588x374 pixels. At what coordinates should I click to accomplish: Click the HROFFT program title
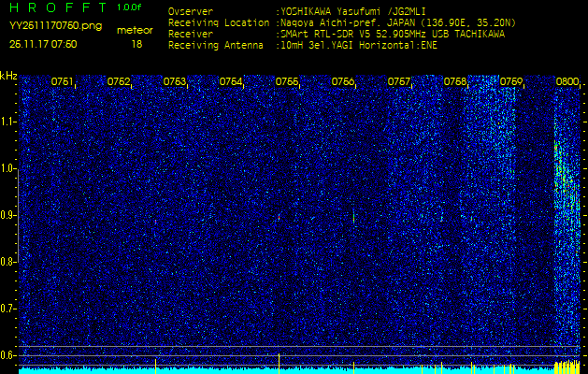(59, 7)
